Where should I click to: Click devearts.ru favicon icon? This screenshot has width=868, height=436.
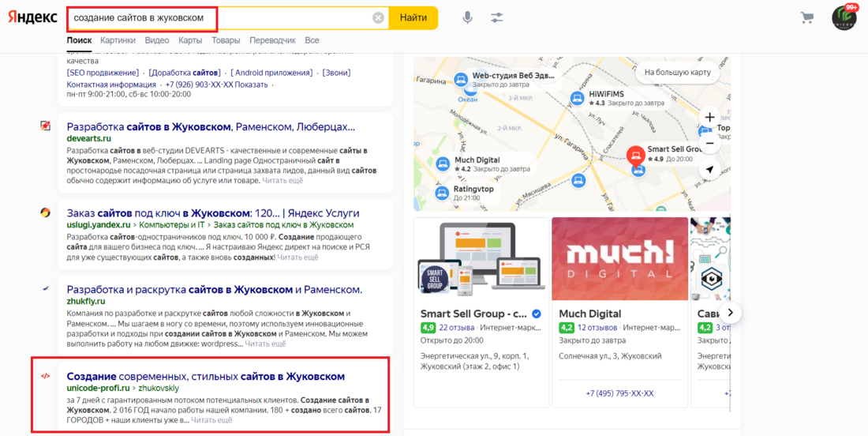click(46, 126)
